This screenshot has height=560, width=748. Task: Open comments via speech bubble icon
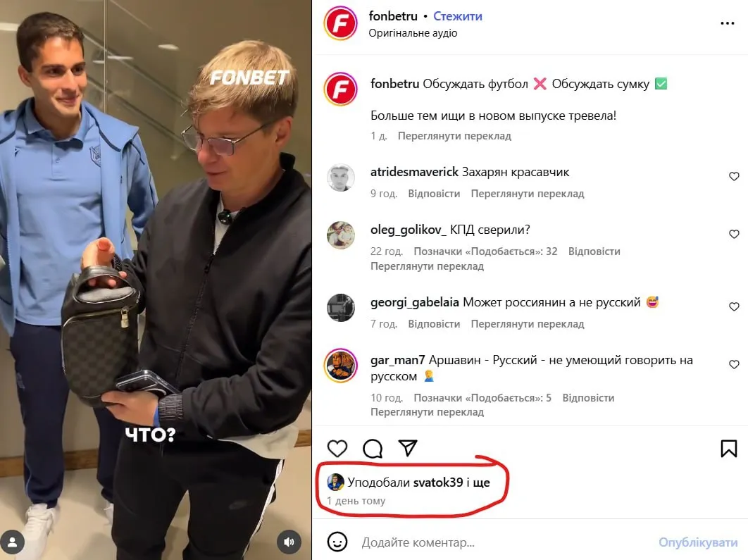373,449
